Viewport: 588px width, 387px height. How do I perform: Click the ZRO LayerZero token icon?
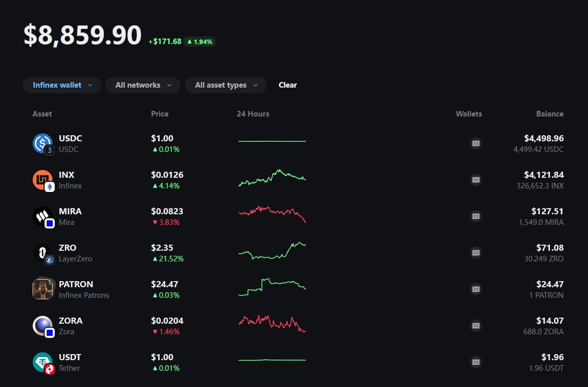tap(43, 252)
